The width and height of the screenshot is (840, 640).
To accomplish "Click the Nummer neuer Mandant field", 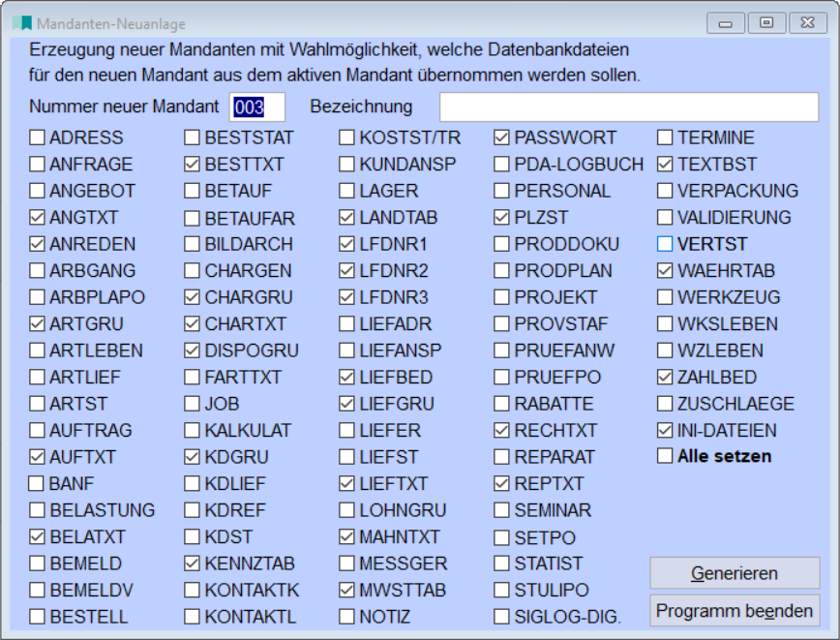I will [257, 107].
